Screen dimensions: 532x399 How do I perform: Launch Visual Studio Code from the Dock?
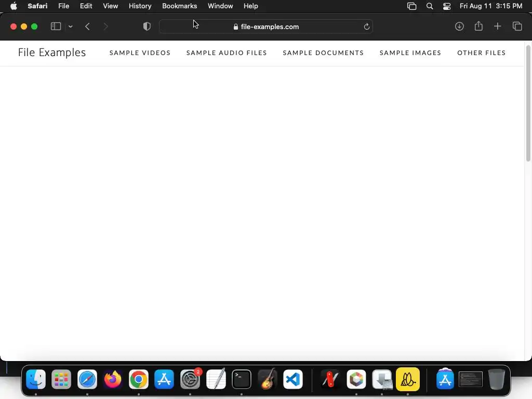(x=293, y=379)
